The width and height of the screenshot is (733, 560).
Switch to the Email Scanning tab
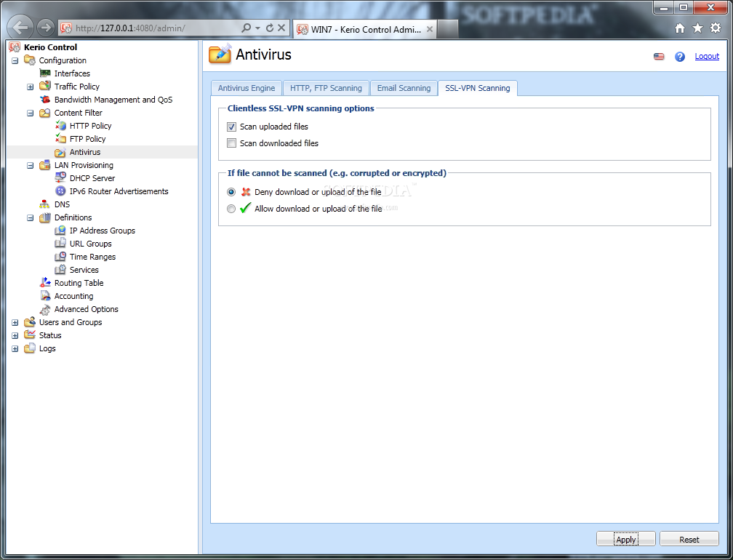tap(404, 88)
